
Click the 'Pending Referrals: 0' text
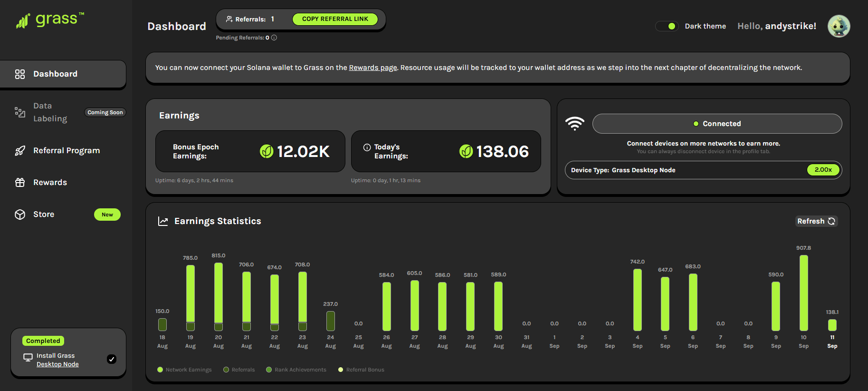pyautogui.click(x=243, y=38)
